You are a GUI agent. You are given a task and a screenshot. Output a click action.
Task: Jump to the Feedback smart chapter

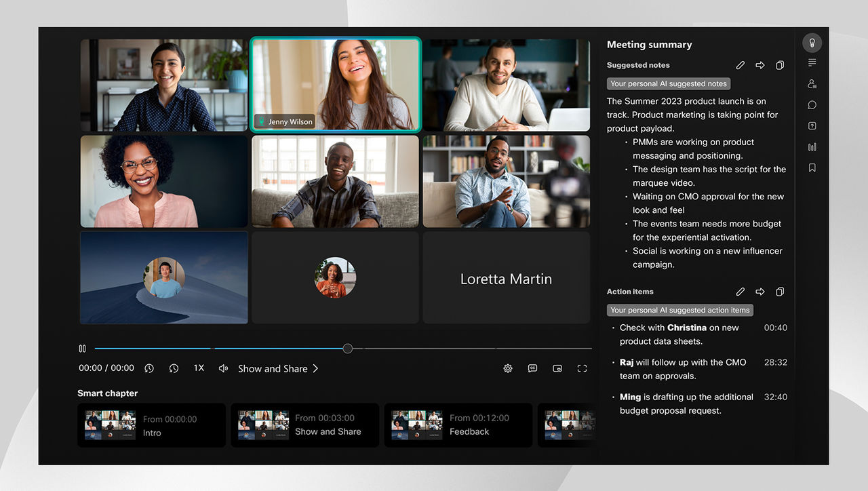458,425
